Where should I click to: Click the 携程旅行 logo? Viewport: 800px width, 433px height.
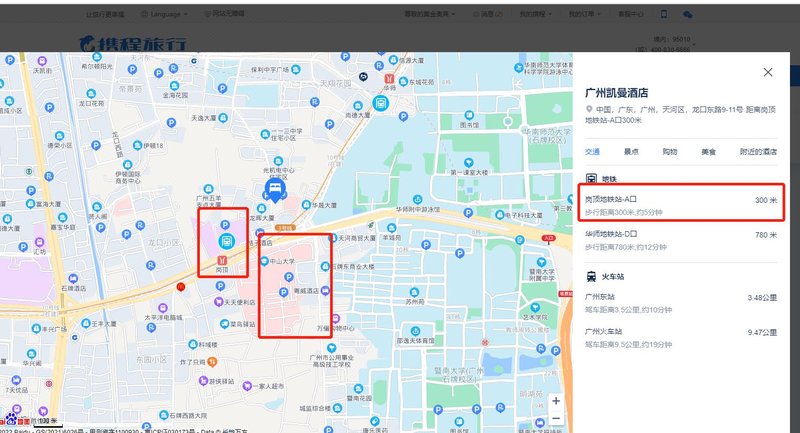point(133,43)
